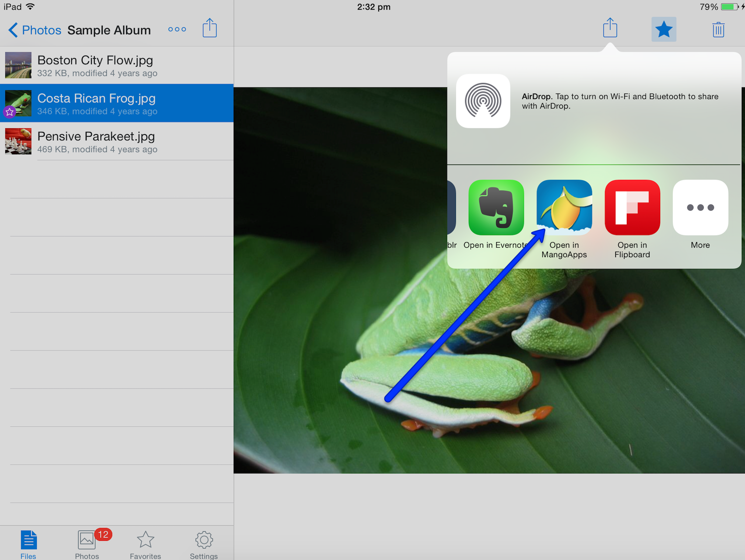Switch to the Favorites tab
745x560 pixels.
[145, 545]
